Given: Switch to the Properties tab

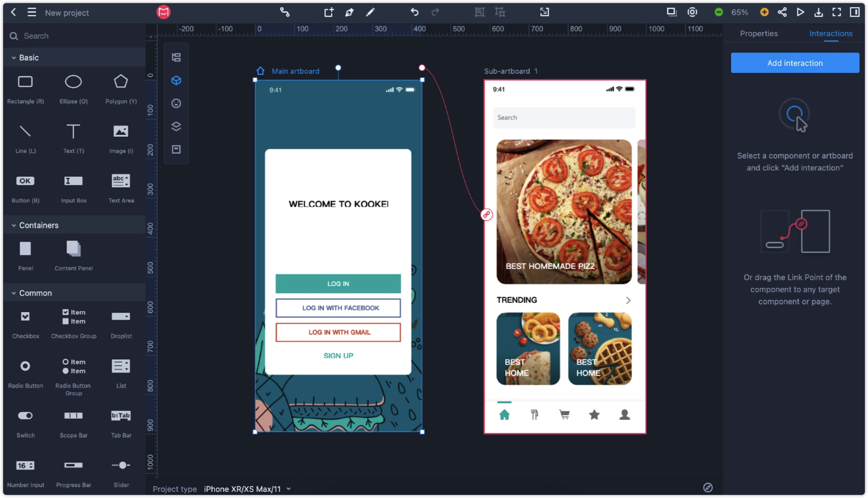Looking at the screenshot, I should click(x=758, y=33).
